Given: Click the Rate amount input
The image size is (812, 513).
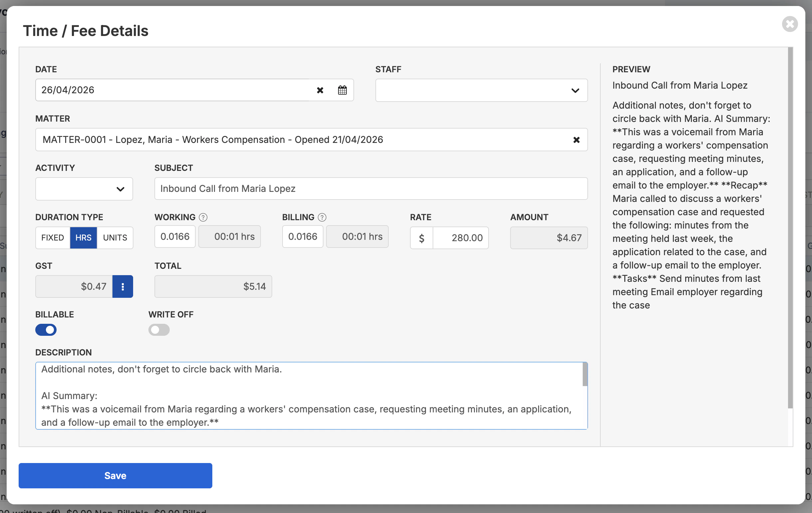Looking at the screenshot, I should [460, 238].
